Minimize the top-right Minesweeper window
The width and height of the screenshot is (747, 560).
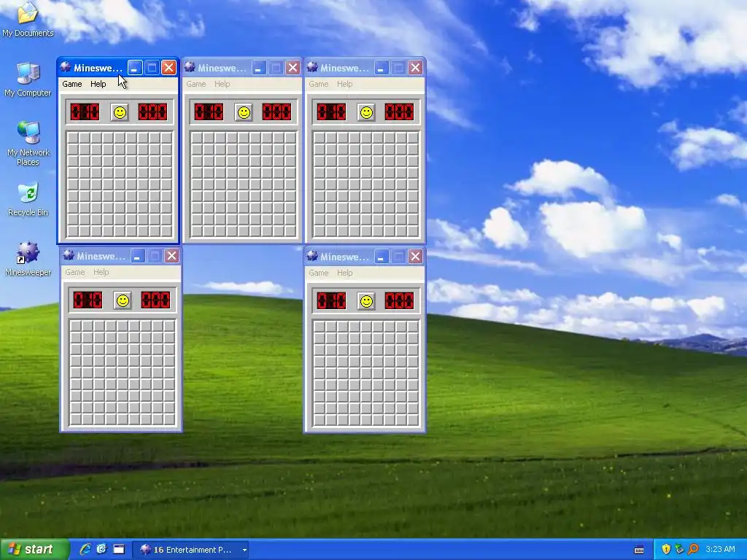(381, 68)
